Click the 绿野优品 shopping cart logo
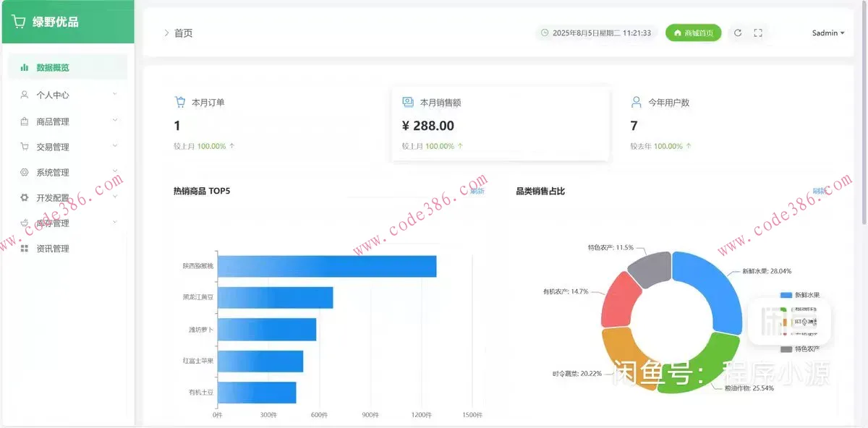Image resolution: width=868 pixels, height=428 pixels. tap(18, 22)
